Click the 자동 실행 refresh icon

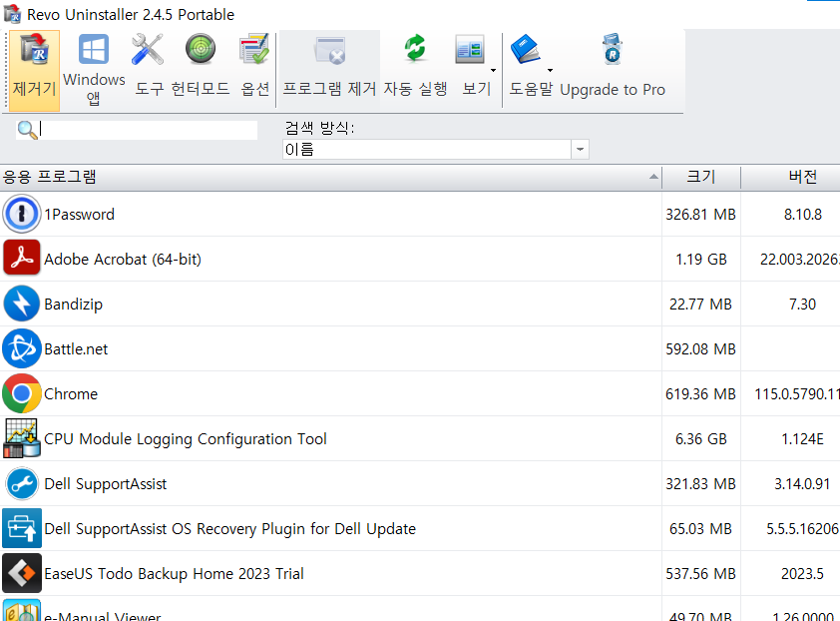point(415,49)
